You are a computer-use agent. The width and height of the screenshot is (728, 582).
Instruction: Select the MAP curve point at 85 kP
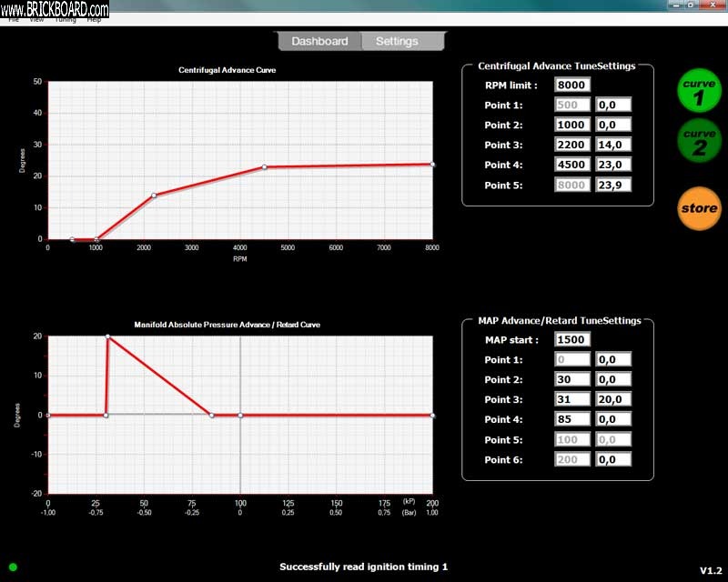(x=211, y=415)
